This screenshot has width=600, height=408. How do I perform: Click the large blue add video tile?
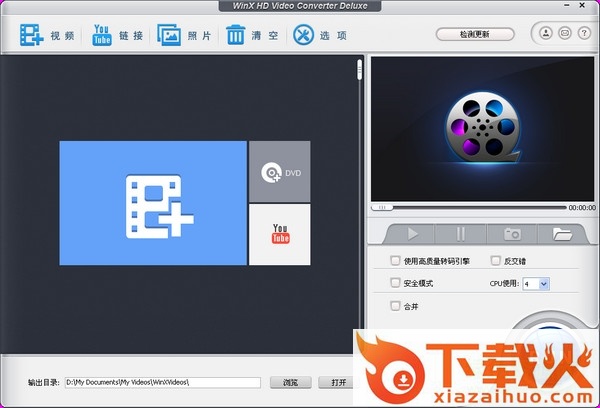pyautogui.click(x=153, y=203)
